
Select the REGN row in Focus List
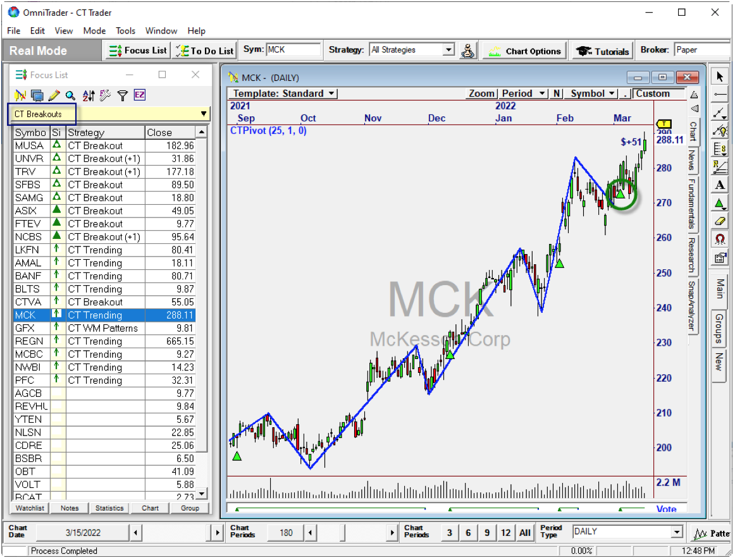click(x=104, y=341)
